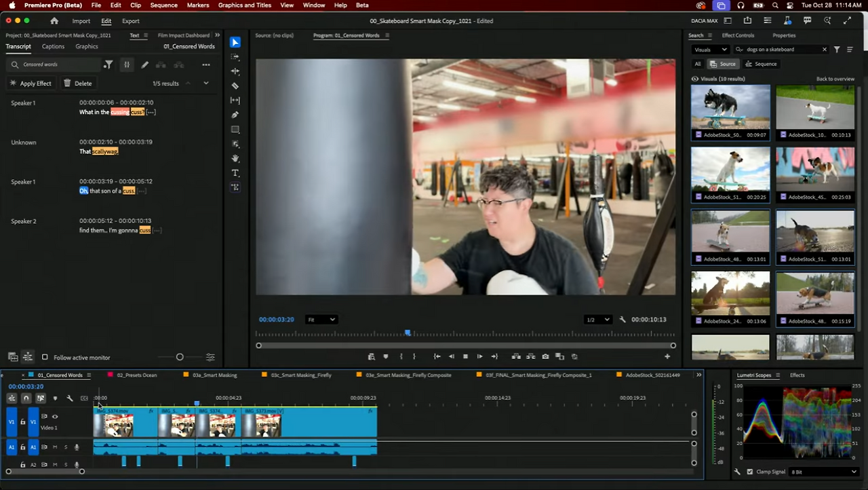Click the Program monitor playhead marker
The height and width of the screenshot is (490, 868).
(408, 333)
